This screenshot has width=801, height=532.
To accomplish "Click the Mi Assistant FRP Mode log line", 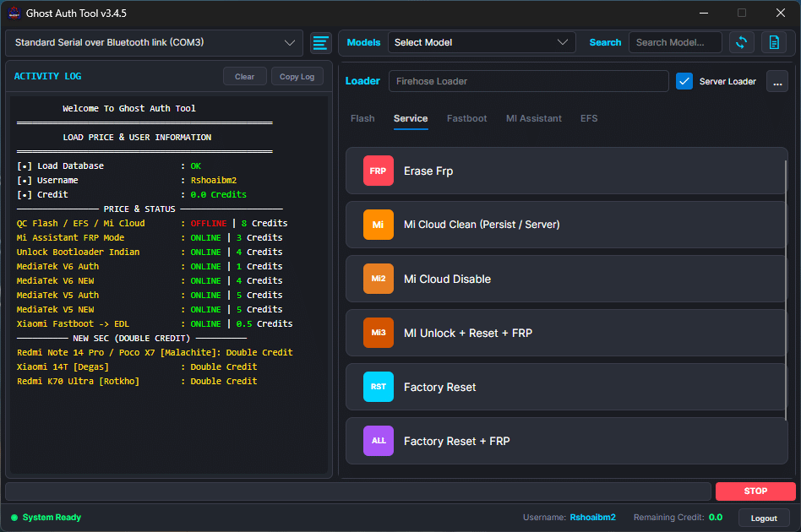I will (x=150, y=238).
